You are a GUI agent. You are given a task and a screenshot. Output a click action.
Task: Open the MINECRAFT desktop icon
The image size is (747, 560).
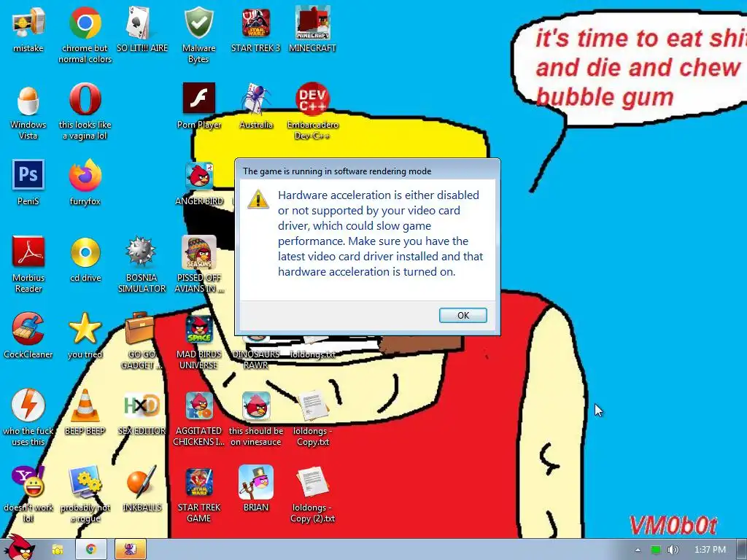click(312, 23)
